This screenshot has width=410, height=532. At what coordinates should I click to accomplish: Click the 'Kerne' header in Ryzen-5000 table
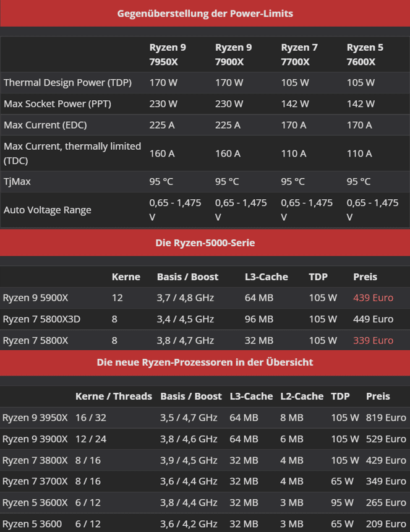[x=126, y=277]
